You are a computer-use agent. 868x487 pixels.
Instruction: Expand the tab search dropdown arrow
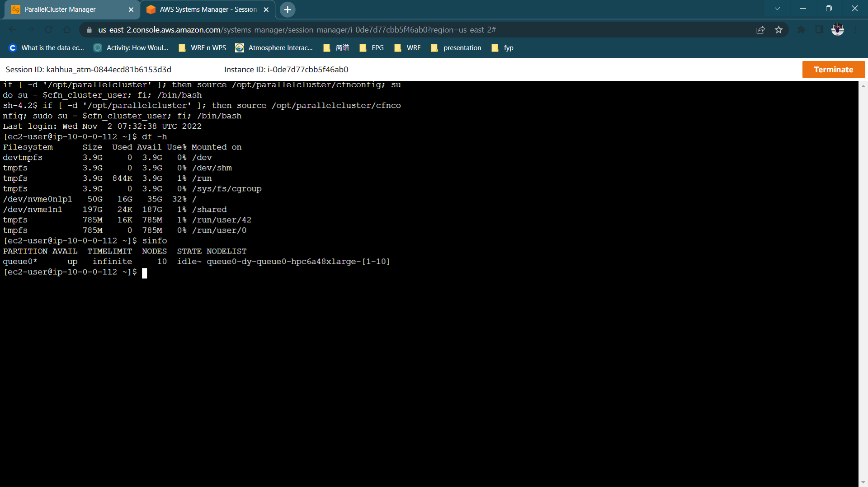coord(777,9)
